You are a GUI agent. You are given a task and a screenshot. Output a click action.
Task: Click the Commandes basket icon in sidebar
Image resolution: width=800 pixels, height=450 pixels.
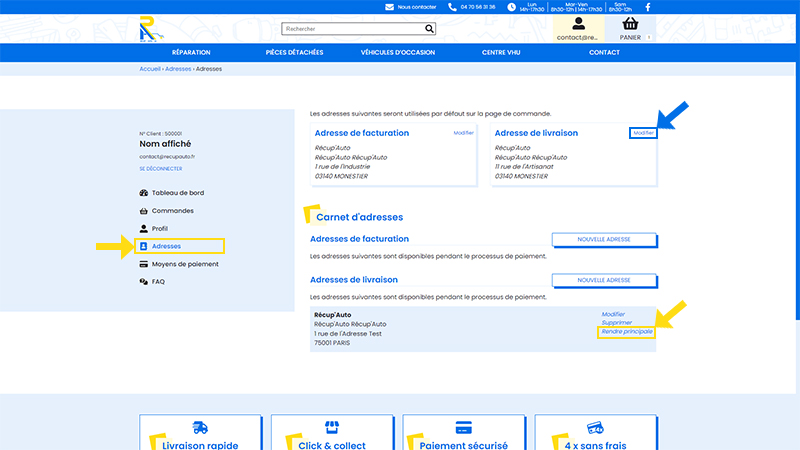(143, 211)
